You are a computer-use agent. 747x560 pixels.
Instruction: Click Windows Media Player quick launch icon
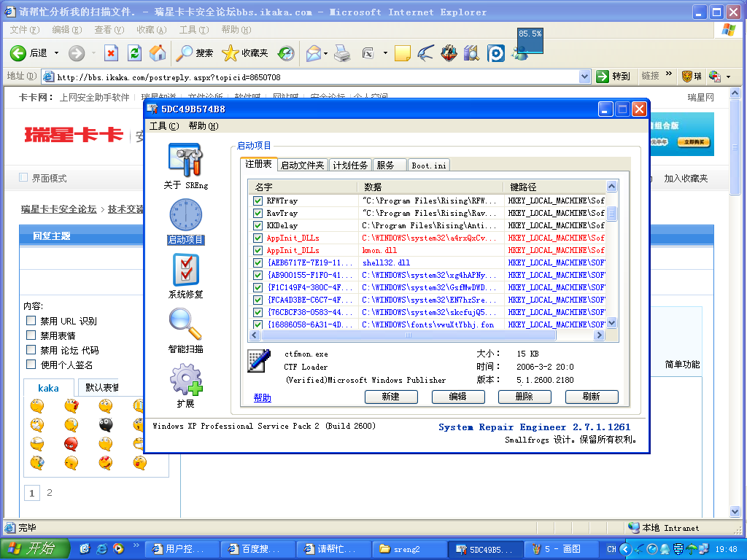(x=118, y=548)
